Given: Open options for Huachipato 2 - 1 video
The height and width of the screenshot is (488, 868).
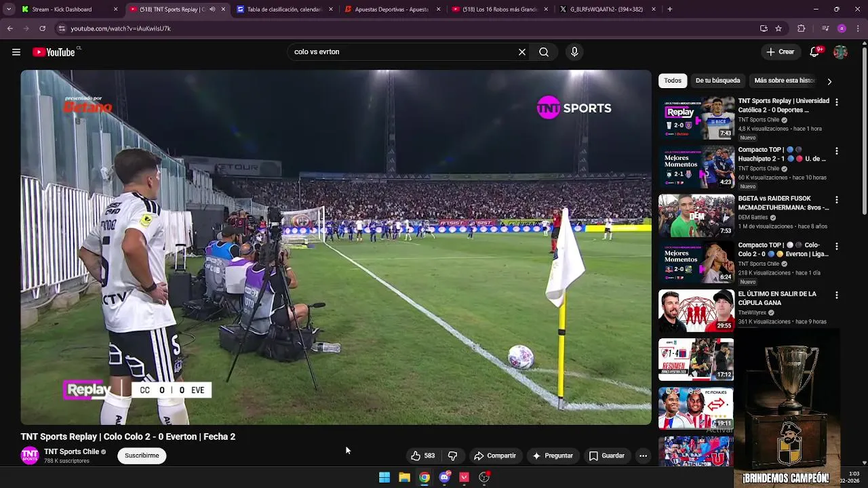Looking at the screenshot, I should [836, 151].
